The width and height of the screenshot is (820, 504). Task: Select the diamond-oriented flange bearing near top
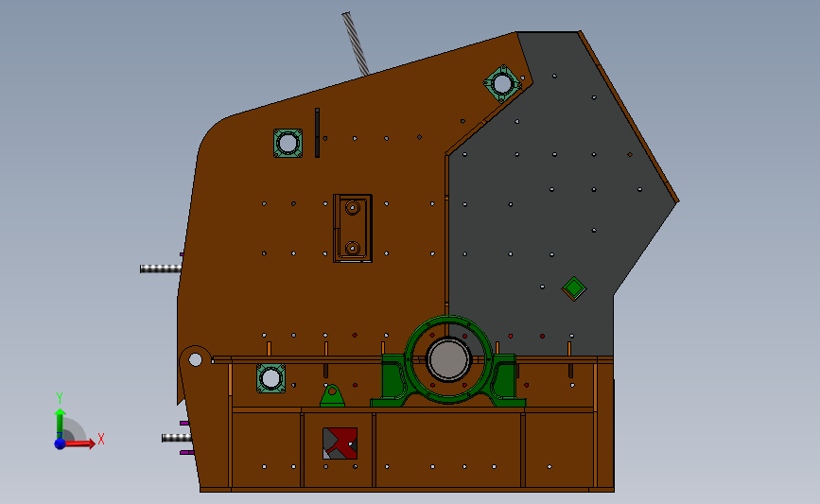point(502,83)
